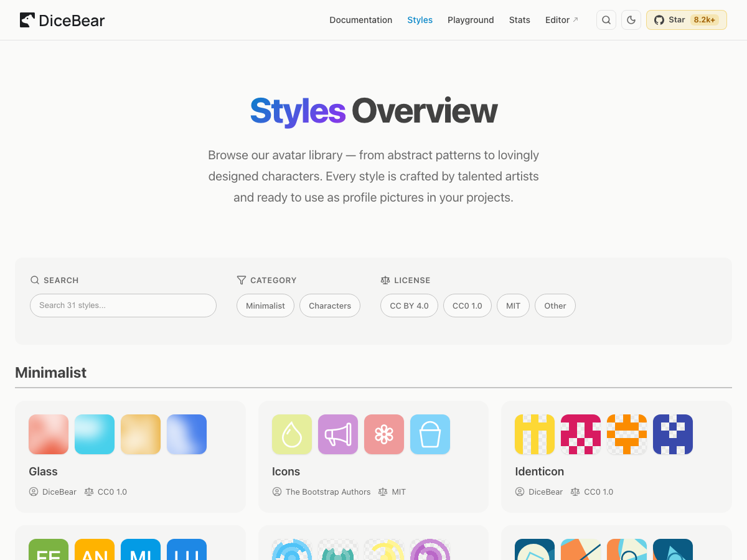Select the flower icon avatar
The width and height of the screenshot is (747, 560).
pyautogui.click(x=384, y=434)
